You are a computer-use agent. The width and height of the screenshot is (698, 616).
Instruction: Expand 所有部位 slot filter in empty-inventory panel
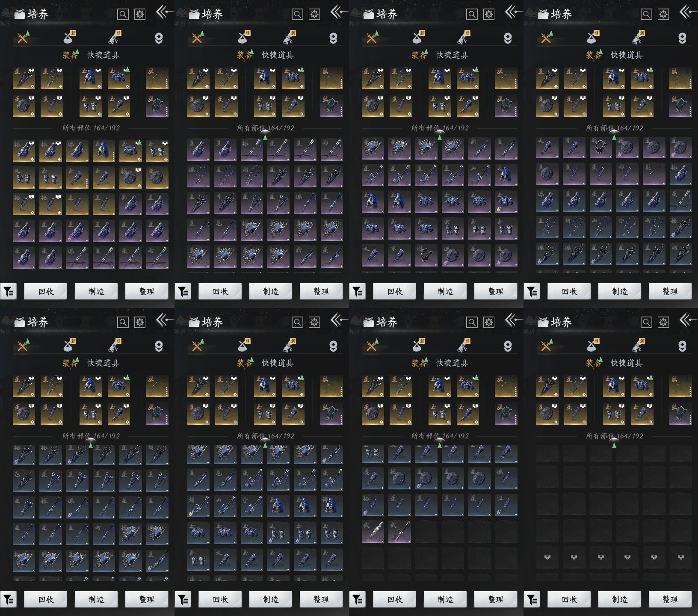point(614,436)
